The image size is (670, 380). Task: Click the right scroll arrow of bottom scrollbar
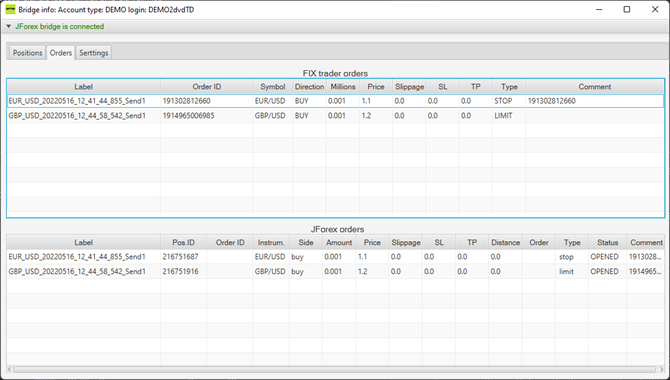pyautogui.click(x=661, y=369)
